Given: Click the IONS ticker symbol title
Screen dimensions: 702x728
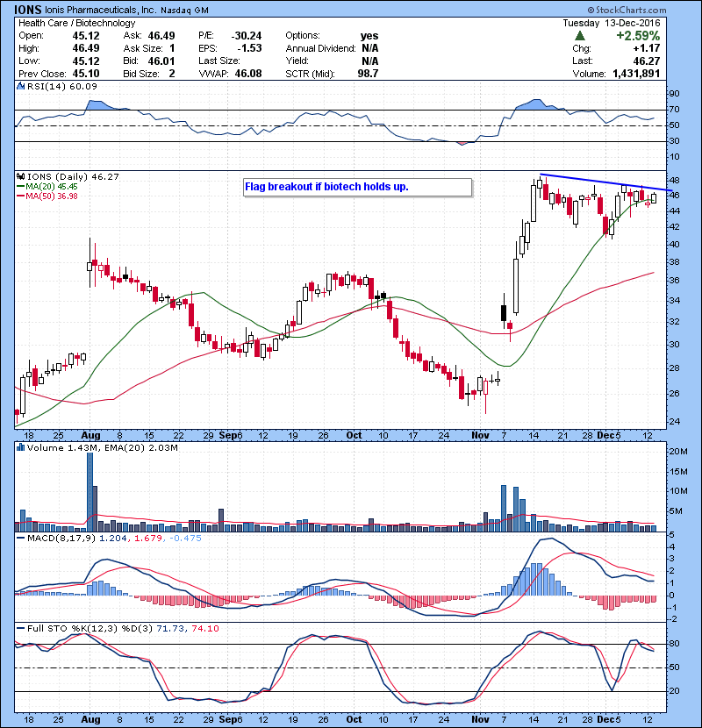Looking at the screenshot, I should [x=28, y=10].
